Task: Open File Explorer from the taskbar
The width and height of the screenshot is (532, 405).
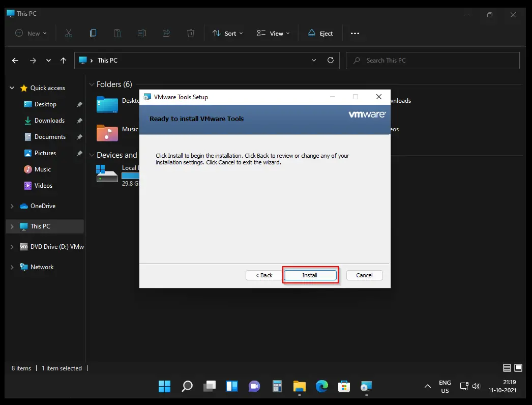Action: click(299, 386)
